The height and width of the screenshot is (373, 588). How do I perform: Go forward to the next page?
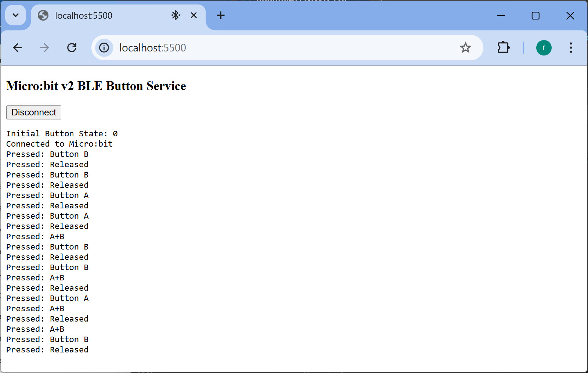pyautogui.click(x=44, y=48)
